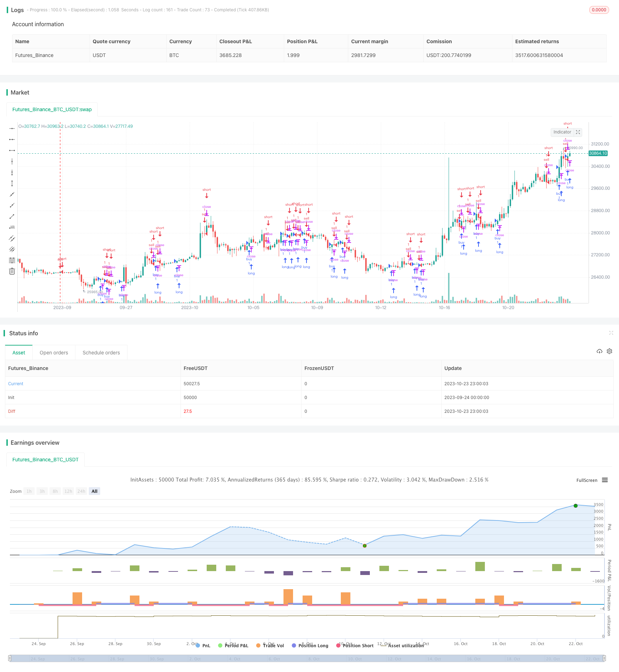Image resolution: width=619 pixels, height=672 pixels.
Task: Click the red drawdown marker on PnL chart
Action: (x=365, y=546)
